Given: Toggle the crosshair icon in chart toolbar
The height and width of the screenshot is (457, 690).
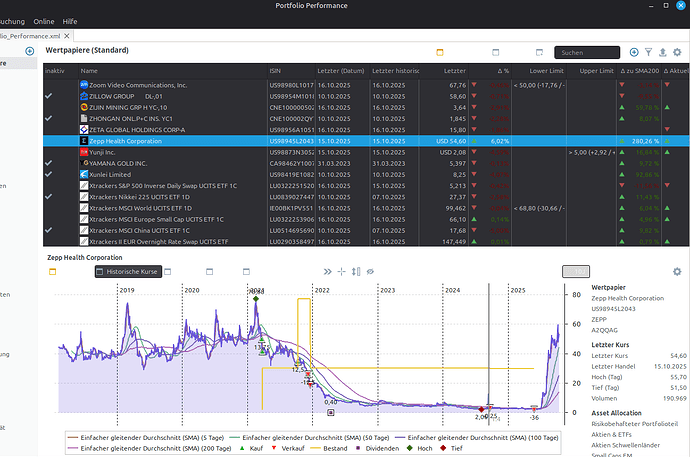Looking at the screenshot, I should pos(341,272).
